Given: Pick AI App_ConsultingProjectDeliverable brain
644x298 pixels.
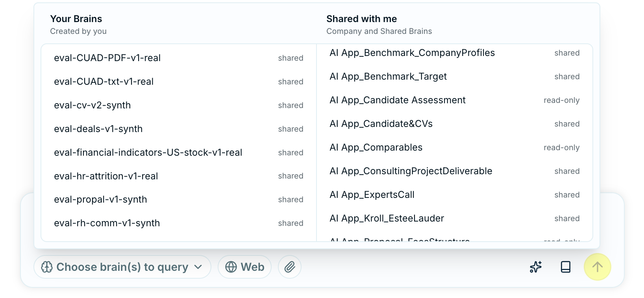Looking at the screenshot, I should 455,171.
